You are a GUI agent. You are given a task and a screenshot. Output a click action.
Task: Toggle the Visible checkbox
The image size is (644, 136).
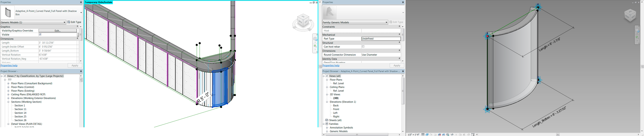click(x=40, y=34)
